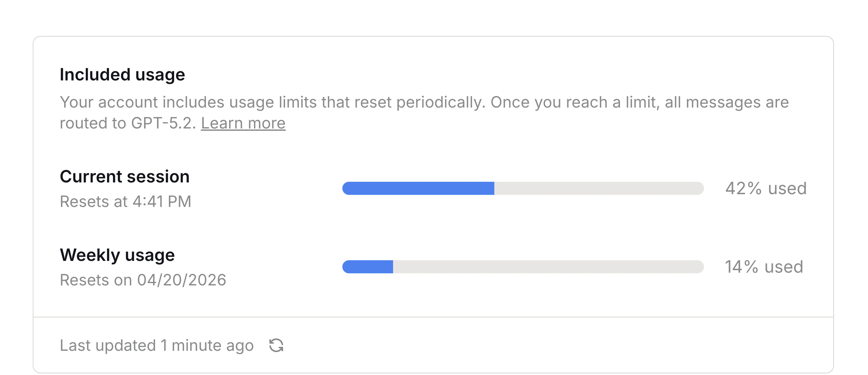Click the circular reload arrow near Last updated

point(276,345)
